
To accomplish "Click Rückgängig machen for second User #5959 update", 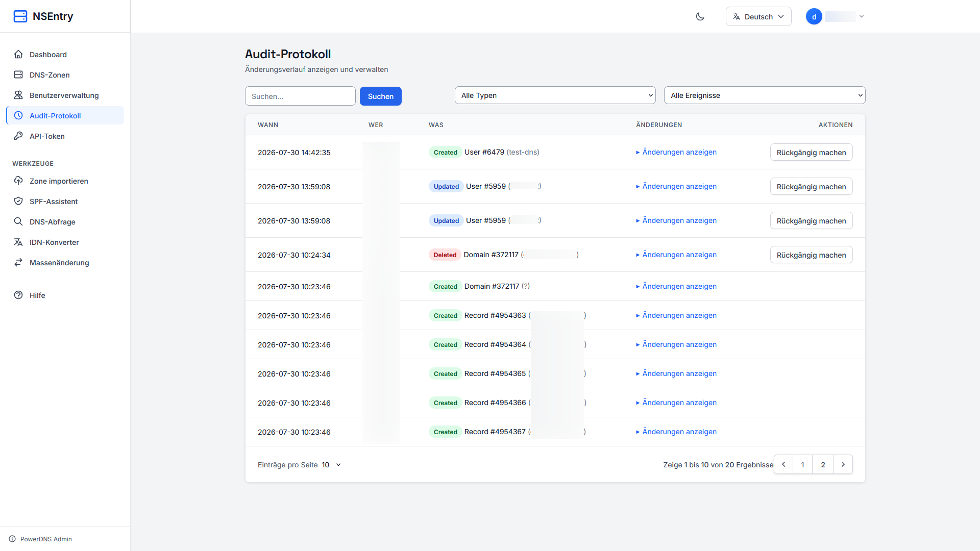I will pyautogui.click(x=811, y=220).
